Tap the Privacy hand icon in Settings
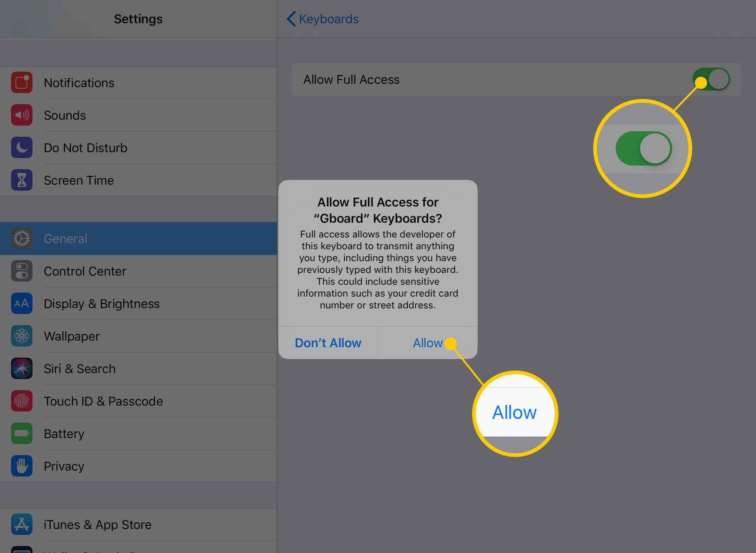 point(21,466)
